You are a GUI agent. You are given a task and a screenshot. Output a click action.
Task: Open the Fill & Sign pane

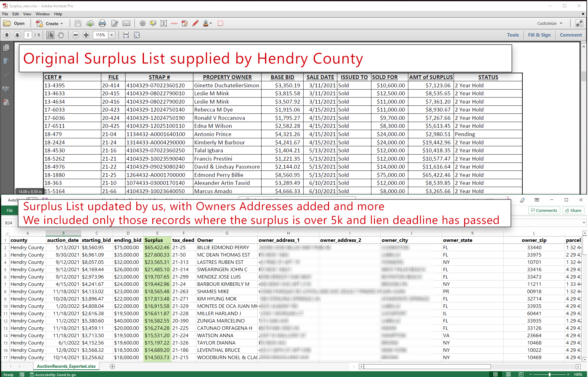539,35
